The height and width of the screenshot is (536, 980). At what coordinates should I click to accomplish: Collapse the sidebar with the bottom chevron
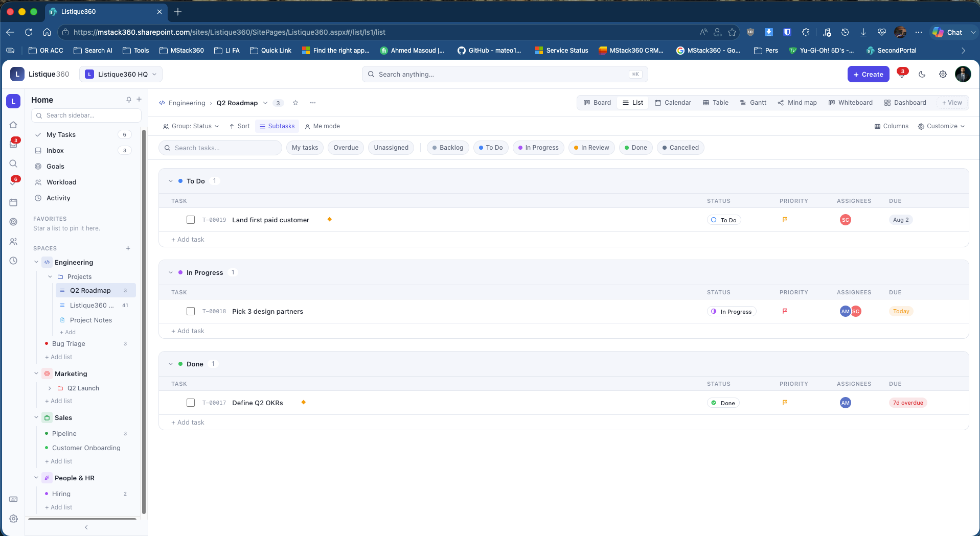click(86, 527)
